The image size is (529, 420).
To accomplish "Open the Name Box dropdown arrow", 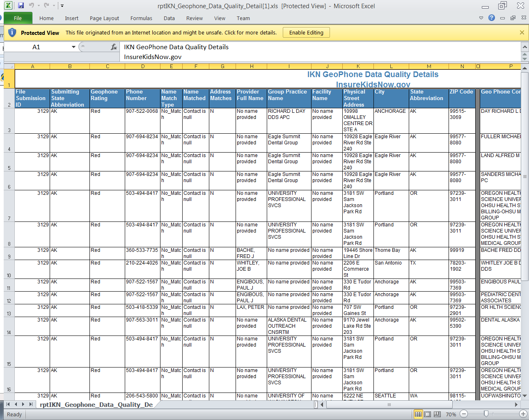I will [x=73, y=47].
